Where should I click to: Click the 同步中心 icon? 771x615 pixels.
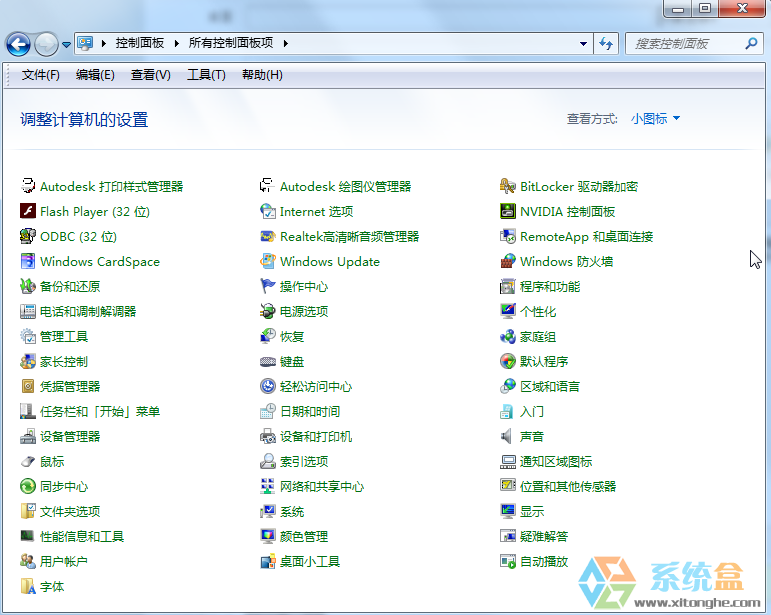click(28, 486)
